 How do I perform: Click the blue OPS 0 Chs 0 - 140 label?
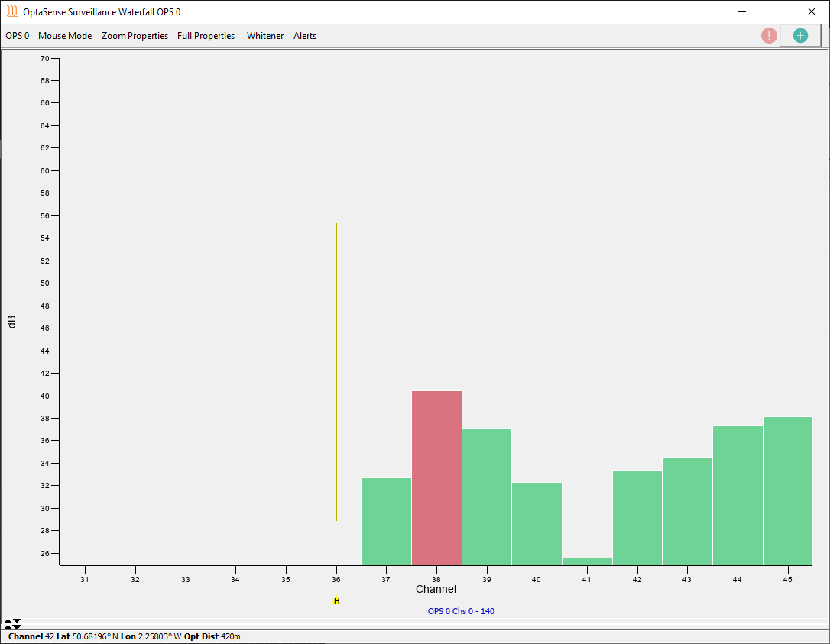(462, 611)
